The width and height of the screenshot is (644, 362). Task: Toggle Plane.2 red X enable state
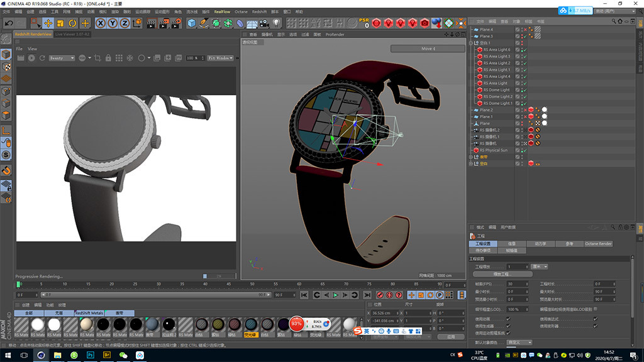point(525,110)
